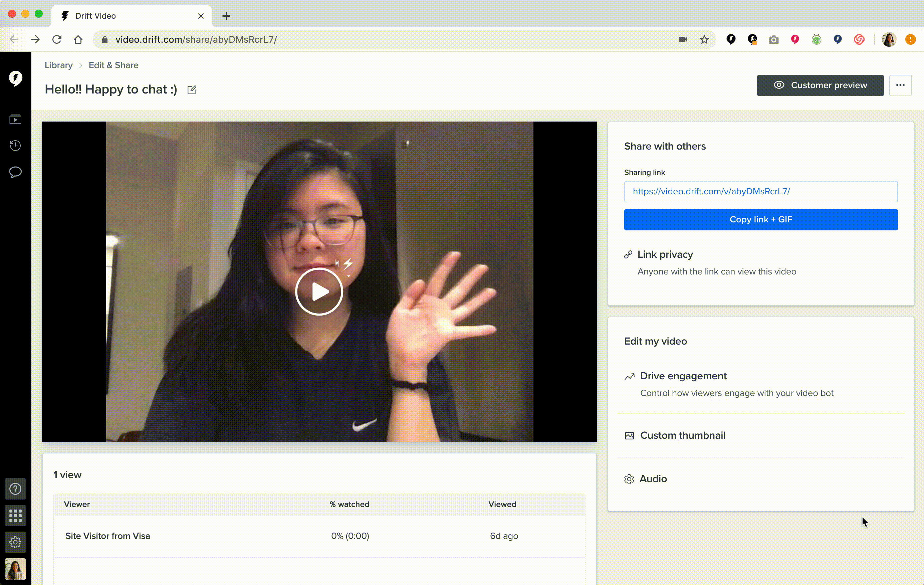
Task: Click the video title text
Action: (x=111, y=89)
